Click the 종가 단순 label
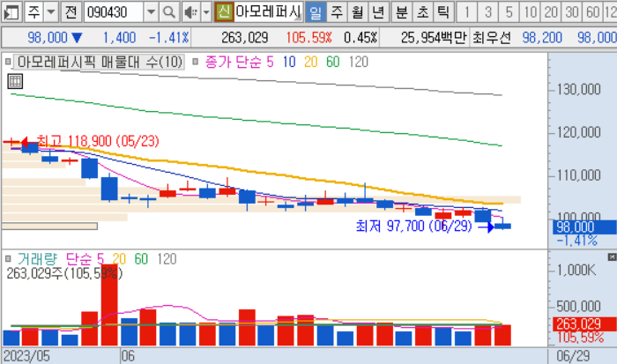 pos(234,62)
